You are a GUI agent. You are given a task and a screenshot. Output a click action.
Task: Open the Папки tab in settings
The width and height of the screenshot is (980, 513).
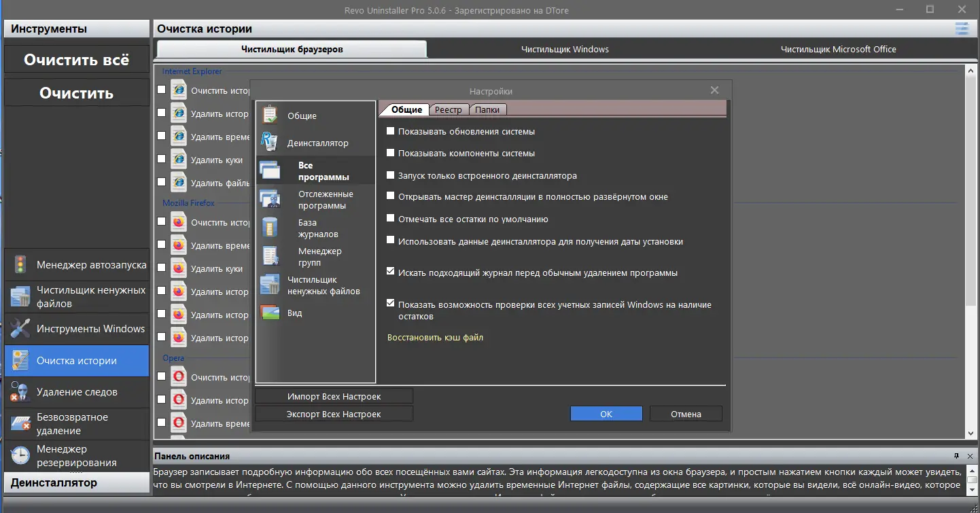(487, 109)
